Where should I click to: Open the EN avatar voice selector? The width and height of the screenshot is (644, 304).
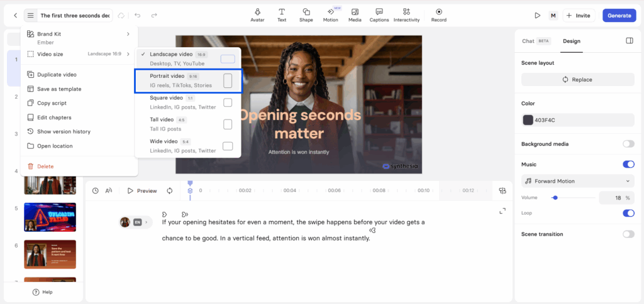tap(135, 222)
